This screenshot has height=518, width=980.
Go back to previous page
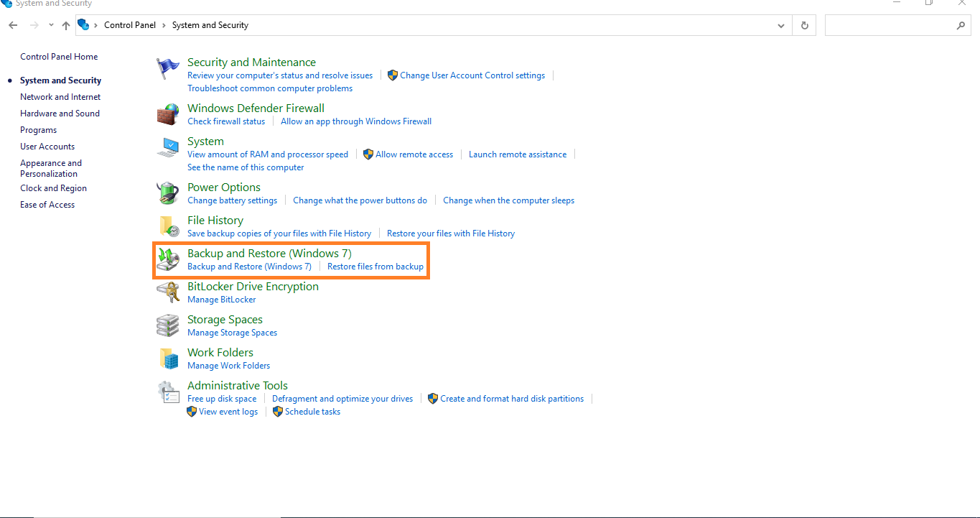click(13, 25)
